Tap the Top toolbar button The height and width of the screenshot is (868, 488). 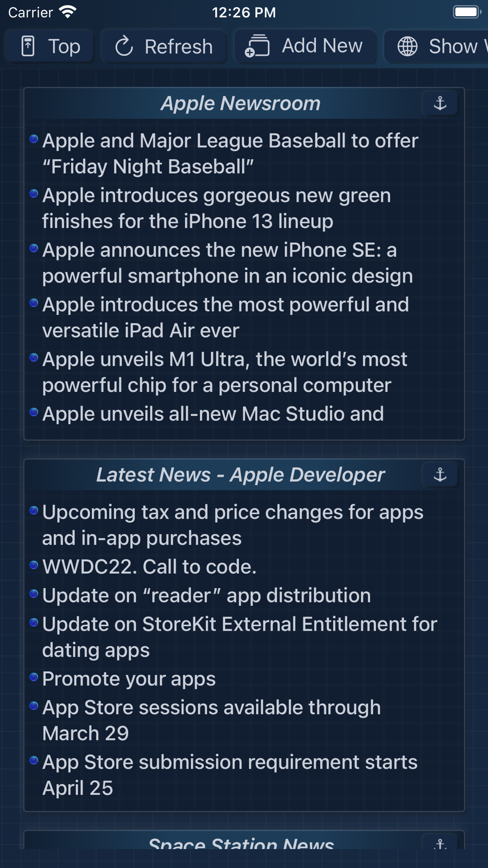50,46
